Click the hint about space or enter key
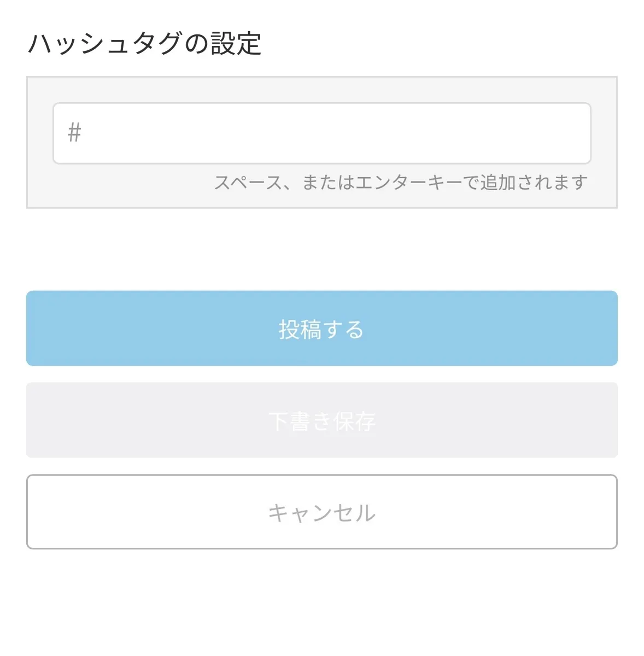644x656 pixels. 401,183
